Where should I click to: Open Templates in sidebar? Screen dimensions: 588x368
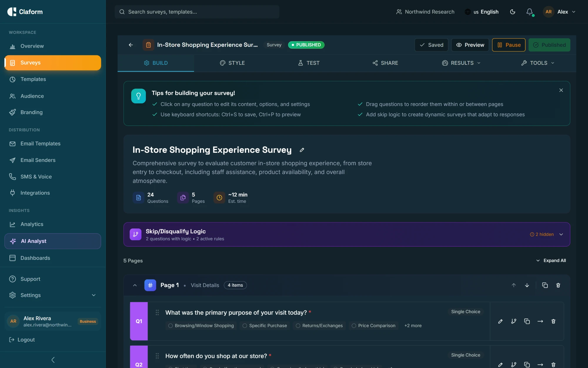point(53,79)
